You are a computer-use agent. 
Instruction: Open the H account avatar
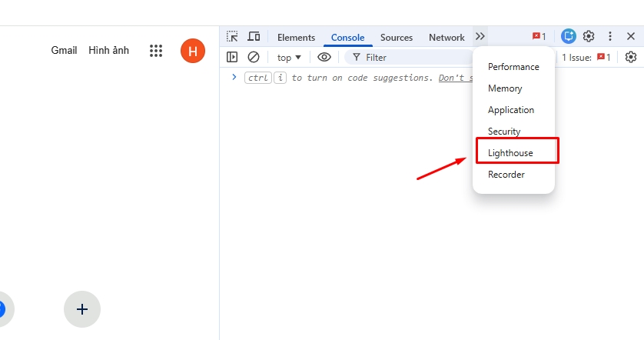point(193,51)
